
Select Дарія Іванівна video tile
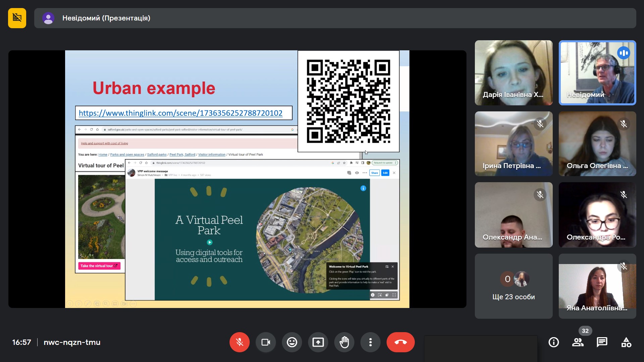[x=513, y=73]
